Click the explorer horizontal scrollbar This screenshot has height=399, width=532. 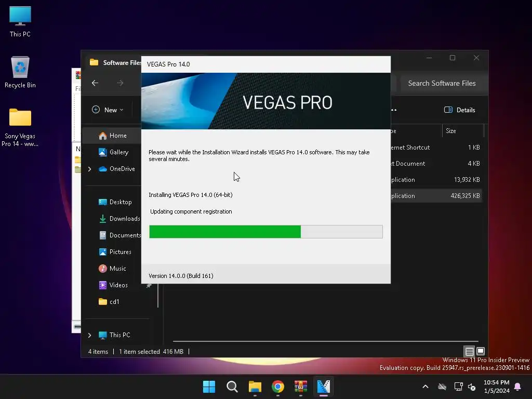(325, 341)
